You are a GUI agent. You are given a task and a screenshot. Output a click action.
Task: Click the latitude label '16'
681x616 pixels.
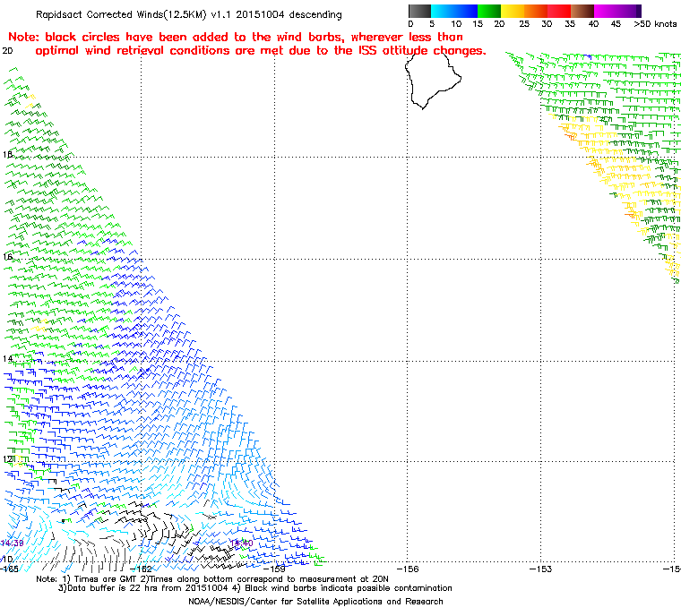7,257
